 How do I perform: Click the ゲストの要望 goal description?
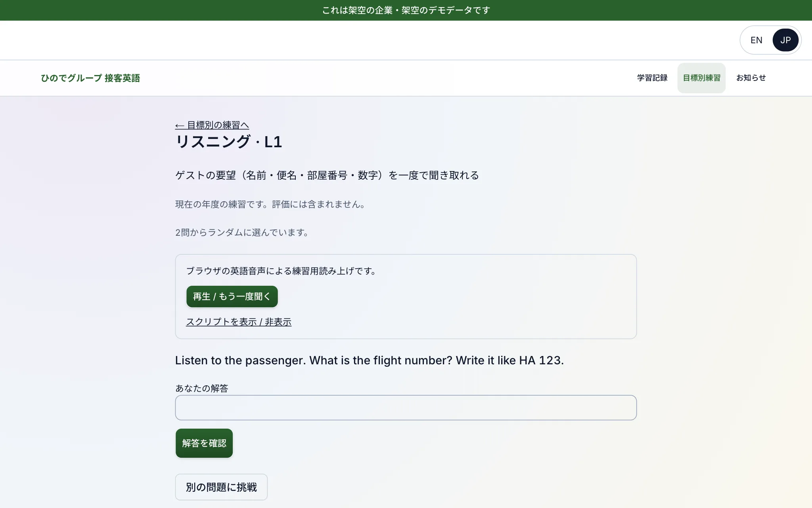point(327,175)
